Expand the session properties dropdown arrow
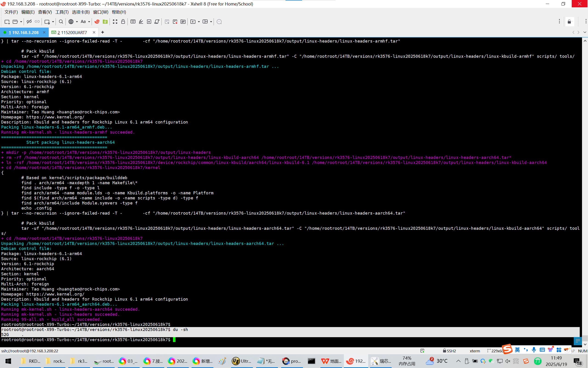Viewport: 588px width, 368px height. click(x=53, y=22)
